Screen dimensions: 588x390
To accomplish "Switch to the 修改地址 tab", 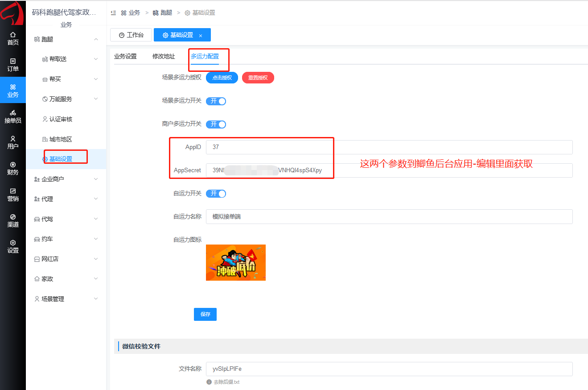I will (x=164, y=57).
